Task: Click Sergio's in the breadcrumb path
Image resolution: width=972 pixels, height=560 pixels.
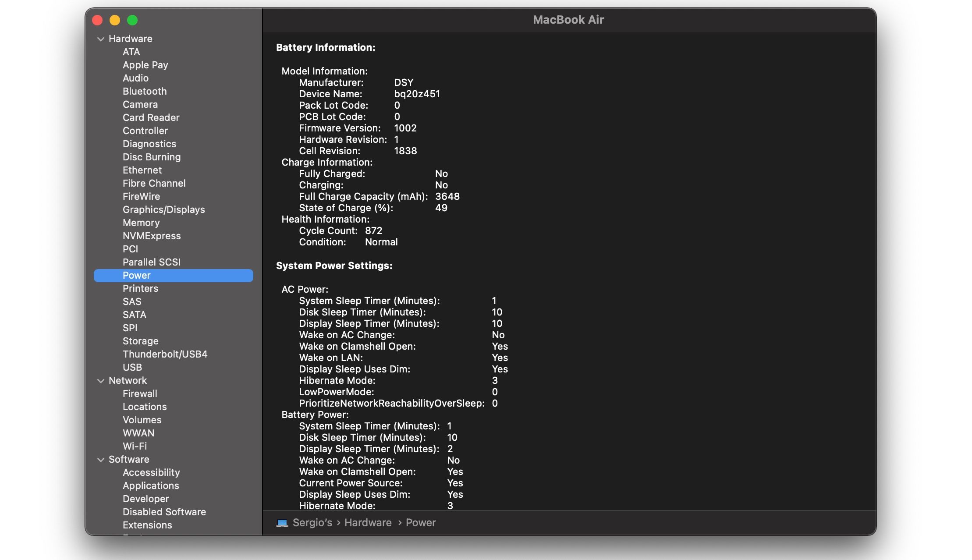Action: pyautogui.click(x=312, y=522)
